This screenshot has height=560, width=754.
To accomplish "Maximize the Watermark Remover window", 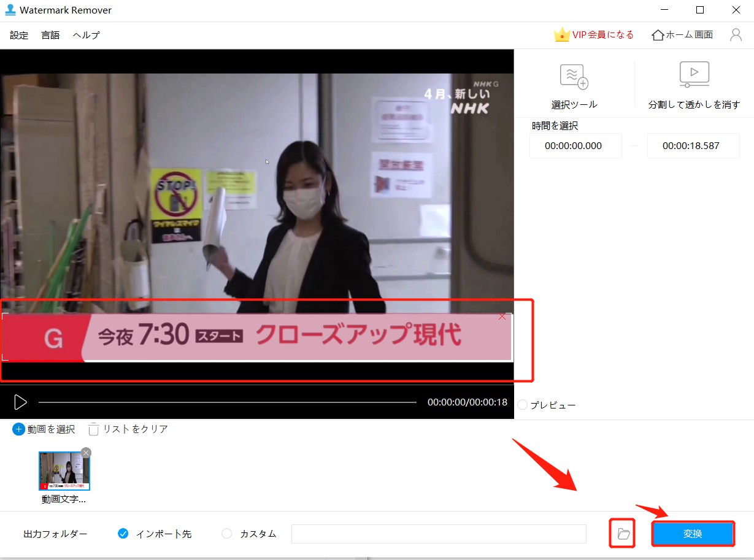I will click(700, 10).
